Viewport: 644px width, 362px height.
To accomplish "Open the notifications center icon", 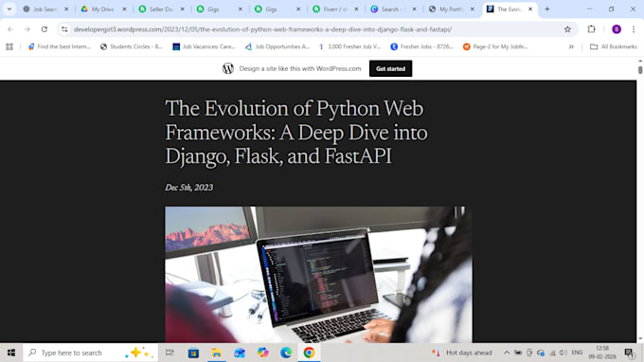I will tap(629, 353).
